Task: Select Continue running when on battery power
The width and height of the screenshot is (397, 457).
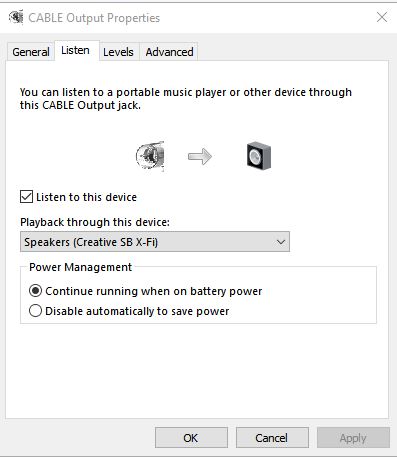Action: 35,291
